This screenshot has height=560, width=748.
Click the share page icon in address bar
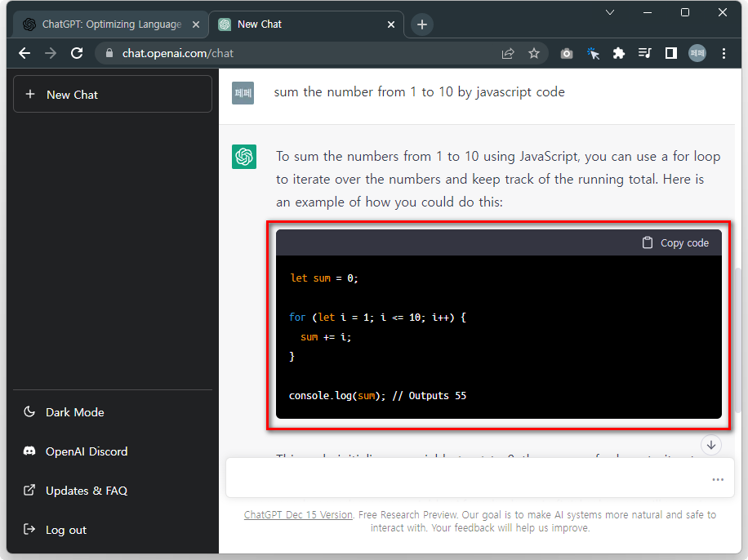(x=508, y=53)
